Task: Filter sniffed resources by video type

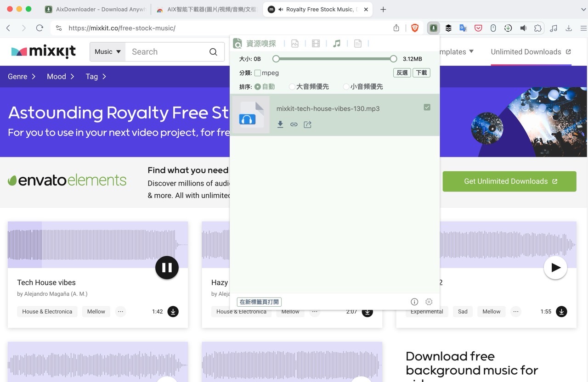Action: click(x=316, y=44)
